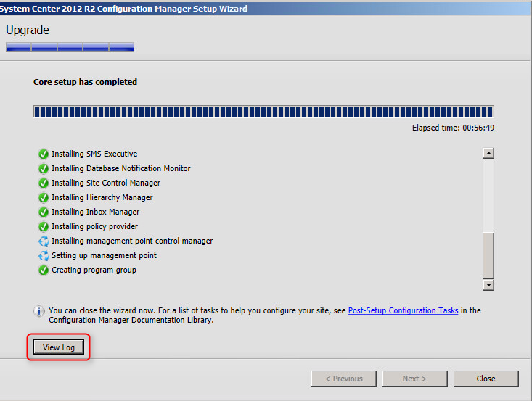Click the green check beside Hierarchy Manager
Image resolution: width=532 pixels, height=401 pixels.
[44, 197]
